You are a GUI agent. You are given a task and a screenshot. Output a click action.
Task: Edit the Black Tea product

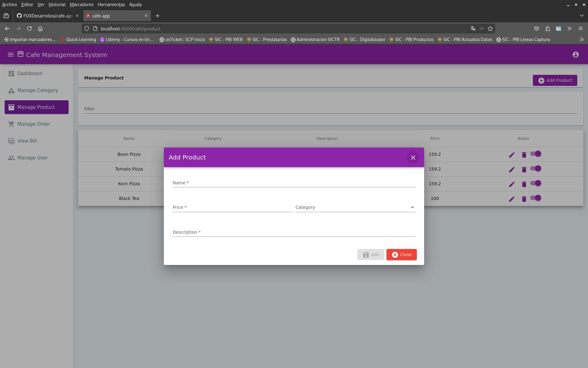[512, 199]
